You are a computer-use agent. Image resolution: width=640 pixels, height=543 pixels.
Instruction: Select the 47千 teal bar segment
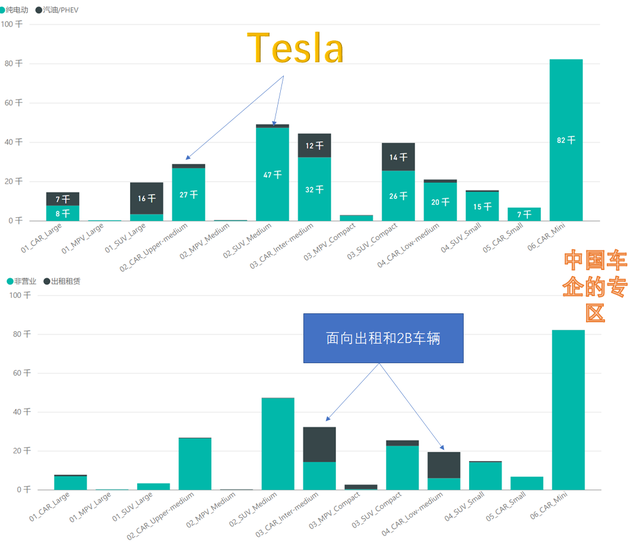click(x=272, y=174)
